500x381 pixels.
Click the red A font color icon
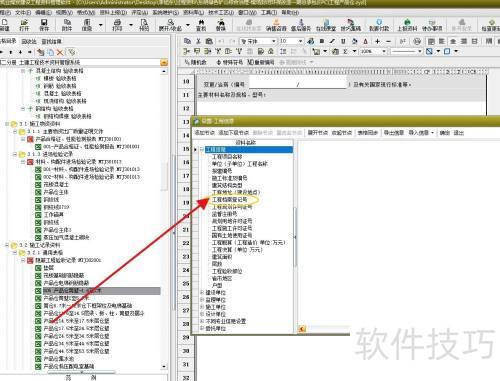[x=366, y=41]
